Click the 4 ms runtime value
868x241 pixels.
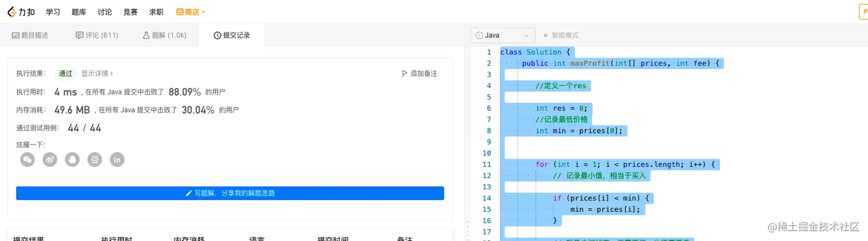point(65,91)
